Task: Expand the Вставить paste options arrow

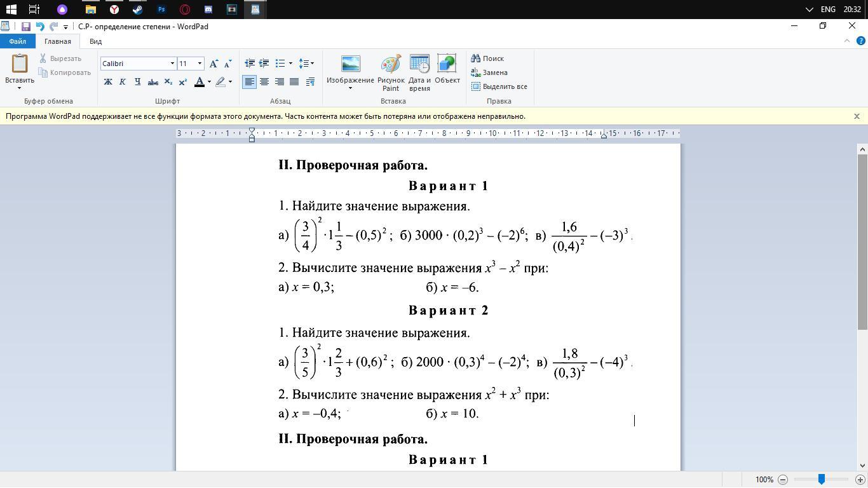Action: [x=20, y=88]
